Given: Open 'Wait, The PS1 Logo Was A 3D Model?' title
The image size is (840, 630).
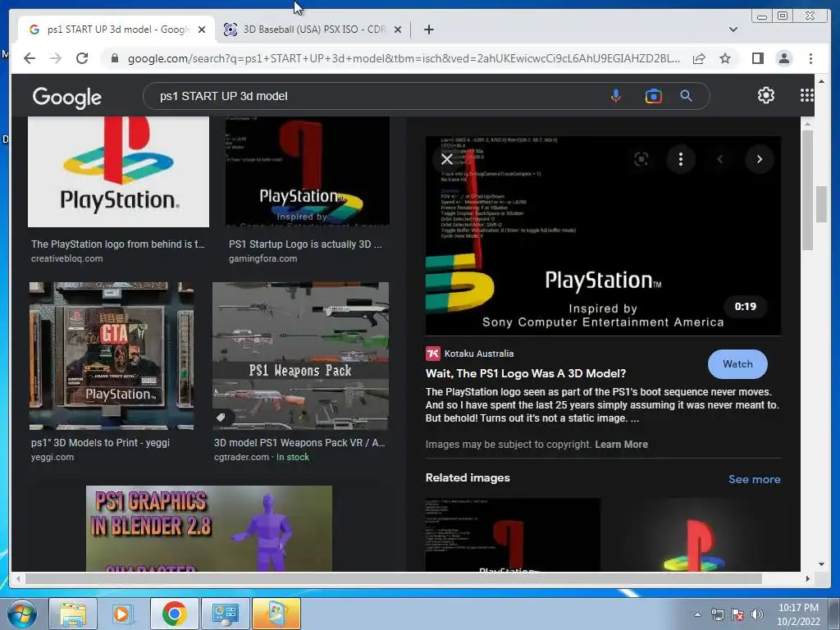Looking at the screenshot, I should coord(526,373).
